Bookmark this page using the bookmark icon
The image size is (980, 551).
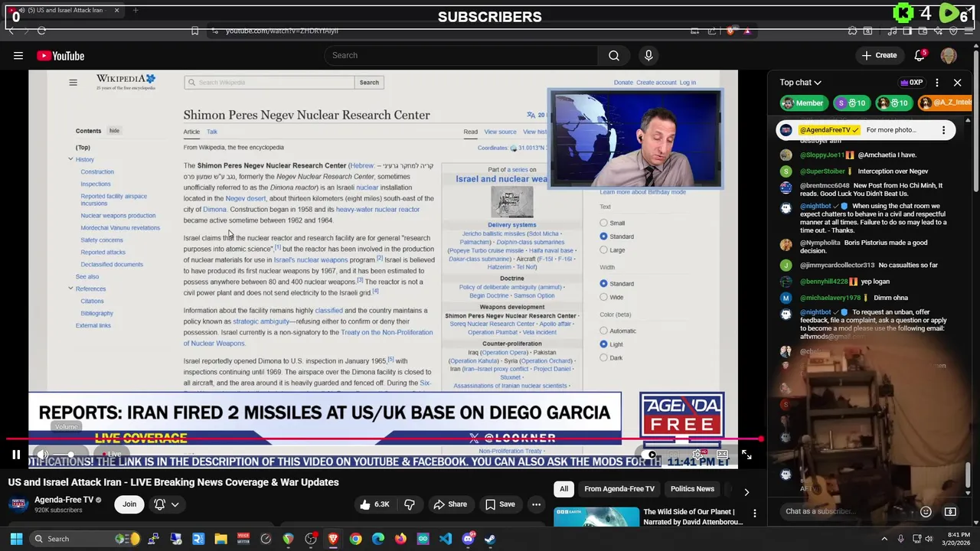(x=194, y=31)
